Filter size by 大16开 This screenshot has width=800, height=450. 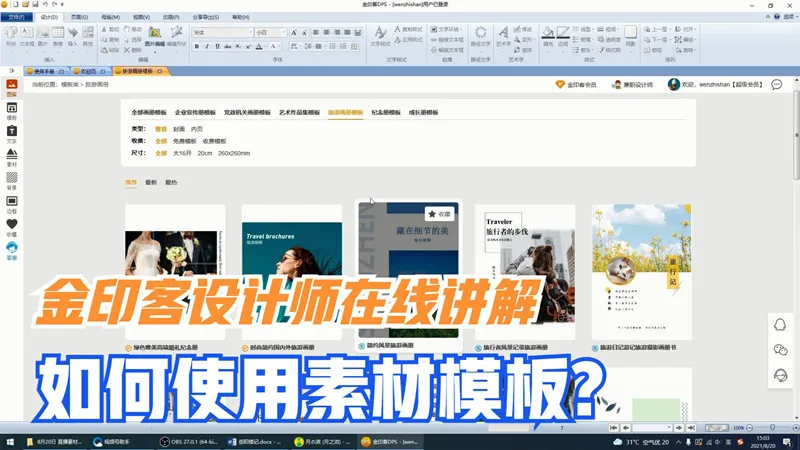pos(182,153)
